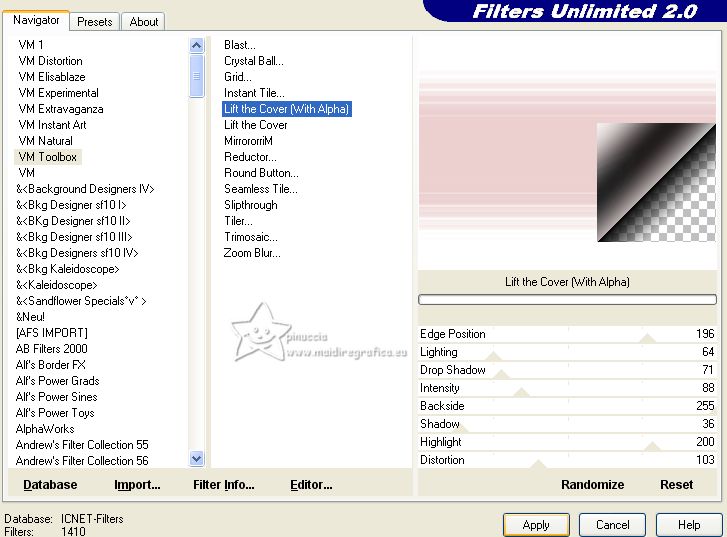Click the category list scrollbar thumb
727x537 pixels.
[197, 76]
